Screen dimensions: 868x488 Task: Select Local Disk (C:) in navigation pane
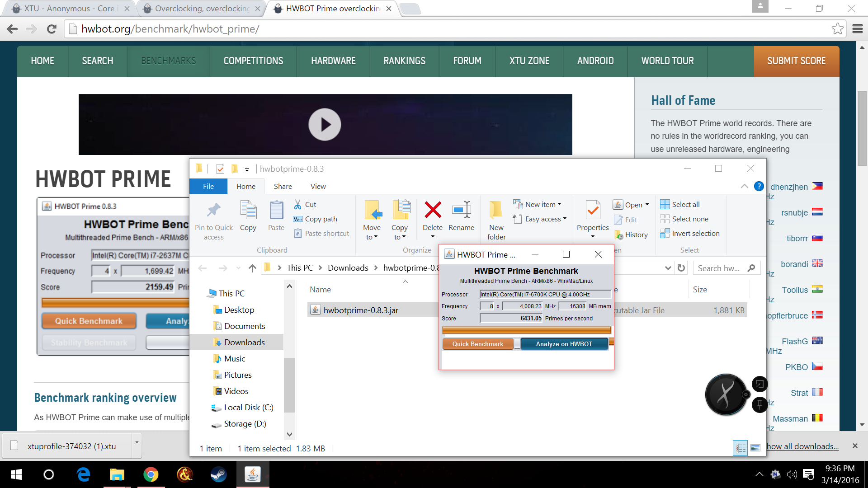tap(248, 408)
